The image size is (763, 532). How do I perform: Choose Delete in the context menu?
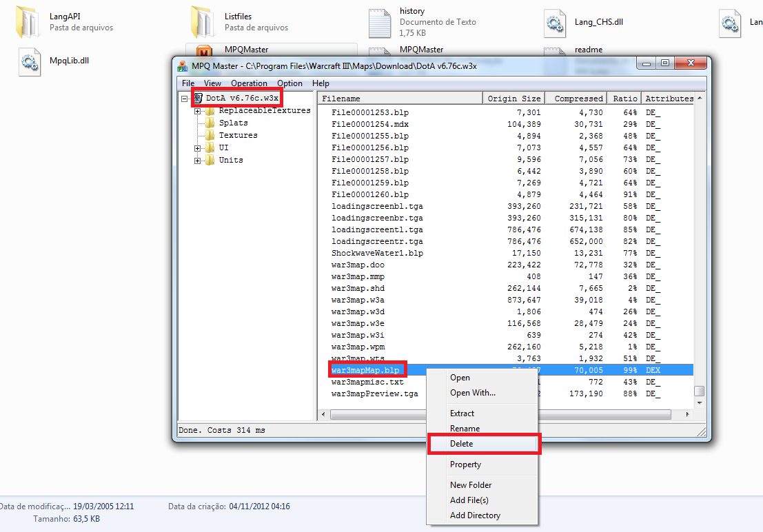coord(484,443)
